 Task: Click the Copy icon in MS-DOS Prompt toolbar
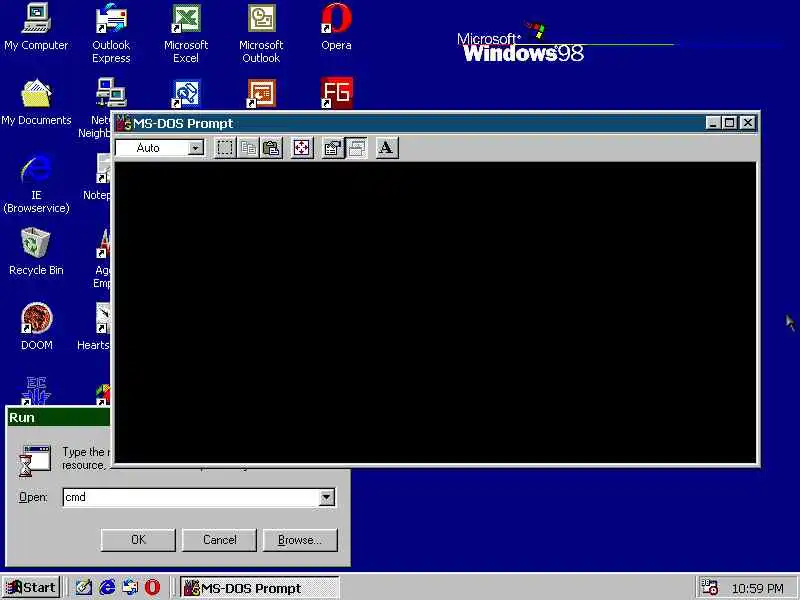(248, 148)
